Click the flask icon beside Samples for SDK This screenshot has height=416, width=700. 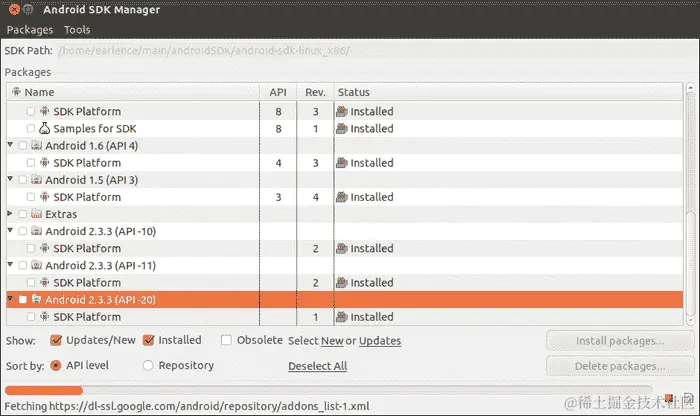pos(44,128)
